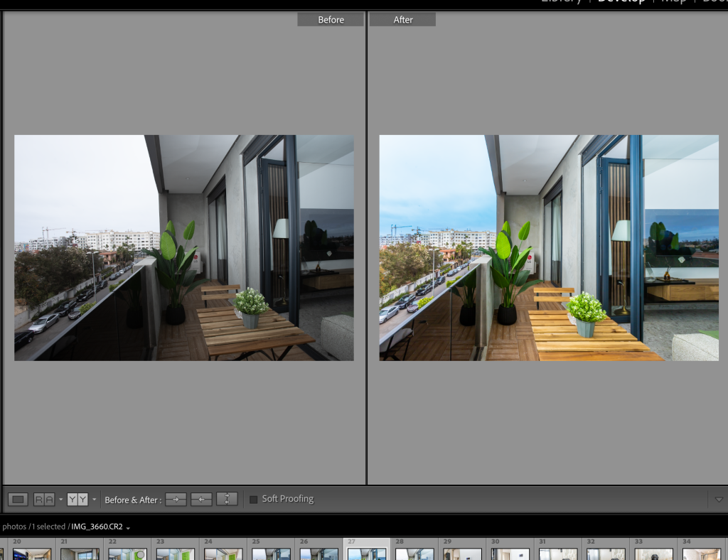Click the Develop module tab
Screen dimensions: 728x560
click(621, 2)
